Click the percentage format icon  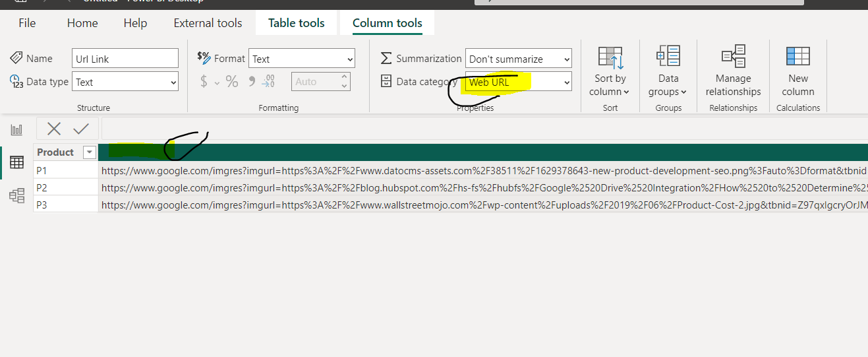point(232,82)
